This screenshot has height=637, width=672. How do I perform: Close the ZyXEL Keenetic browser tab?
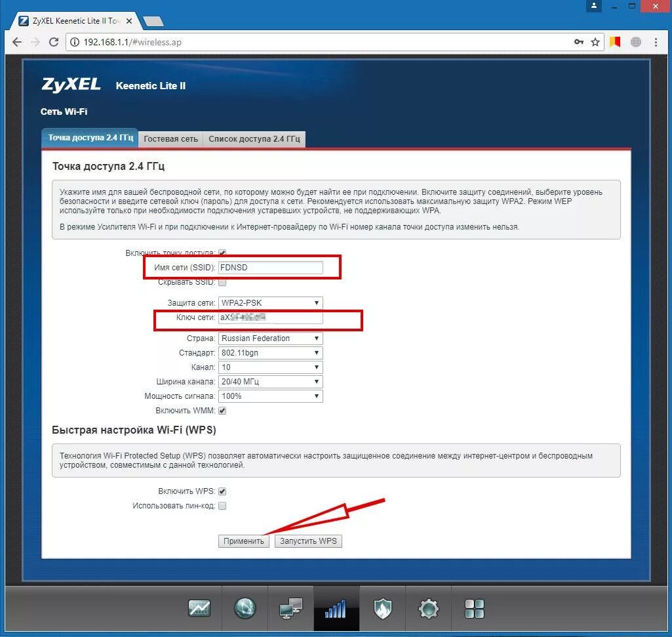point(129,20)
